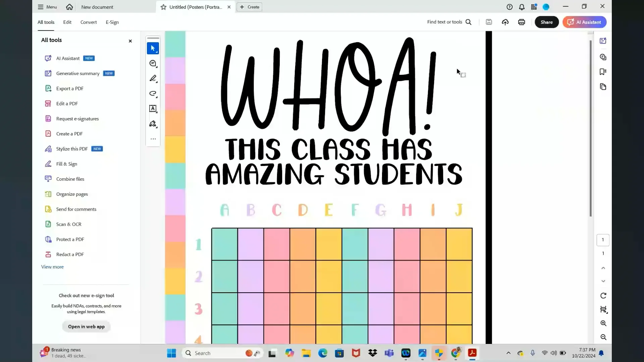Print the document
The width and height of the screenshot is (644, 362).
pos(521,22)
